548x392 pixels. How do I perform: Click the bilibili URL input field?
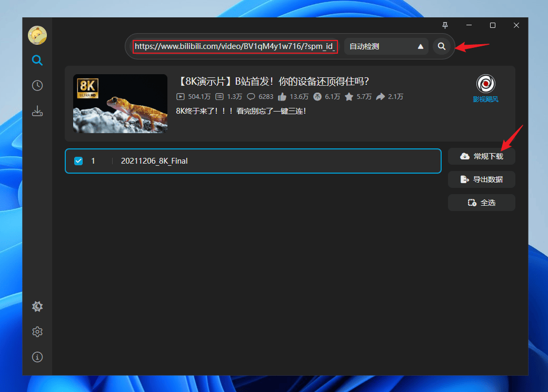click(235, 46)
